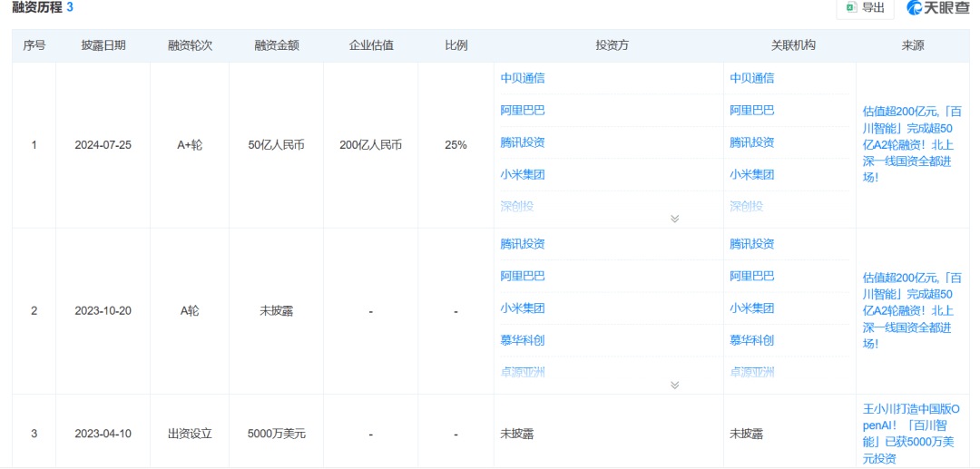Click the A+轮 round cell
The image size is (980, 469).
190,145
